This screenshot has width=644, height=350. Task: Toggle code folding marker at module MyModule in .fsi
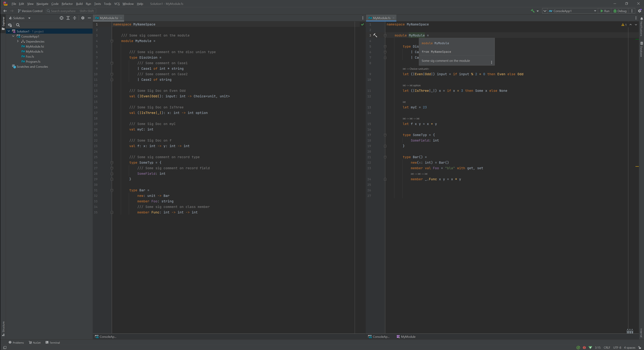tap(112, 41)
